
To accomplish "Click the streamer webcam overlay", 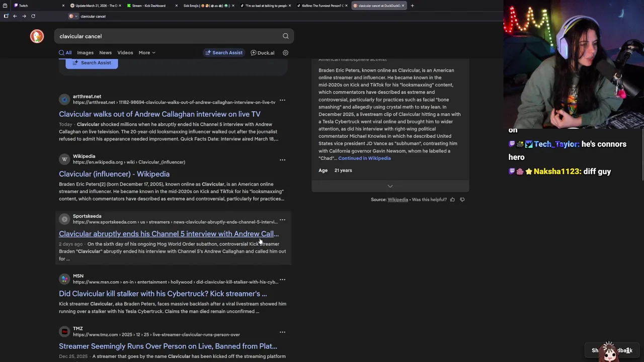I will click(x=574, y=64).
